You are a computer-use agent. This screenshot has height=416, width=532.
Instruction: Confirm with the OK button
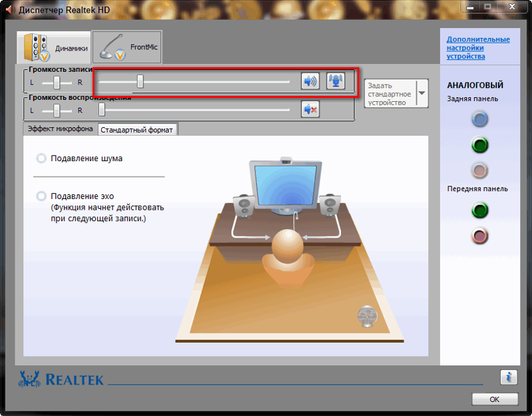495,399
